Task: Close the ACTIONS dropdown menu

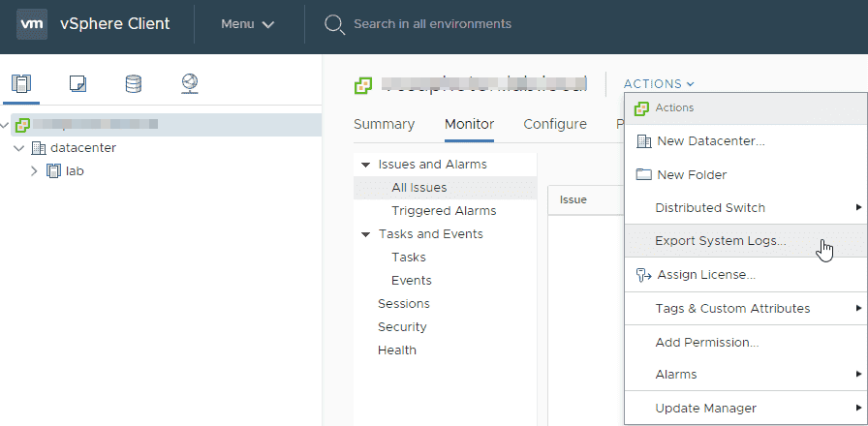Action: 659,84
